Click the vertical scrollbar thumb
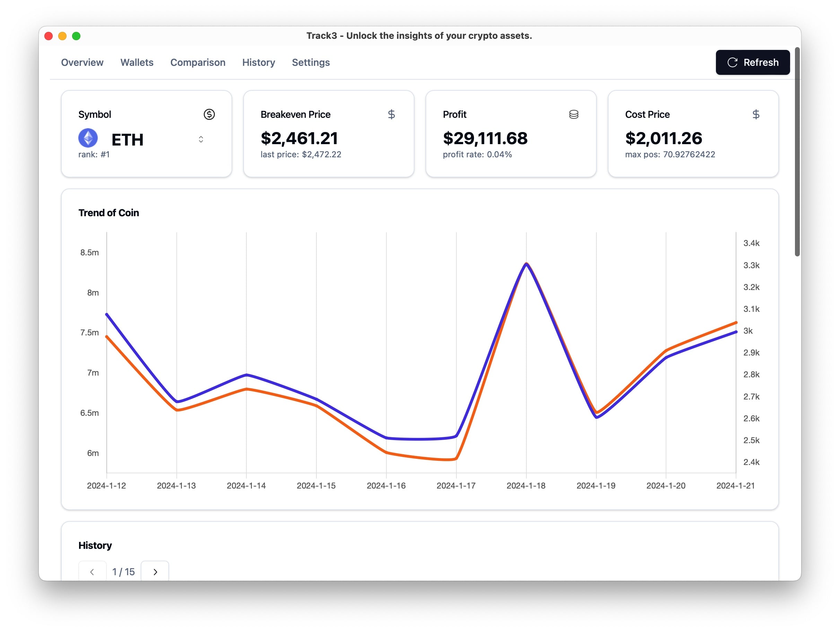Viewport: 840px width, 632px height. click(797, 152)
